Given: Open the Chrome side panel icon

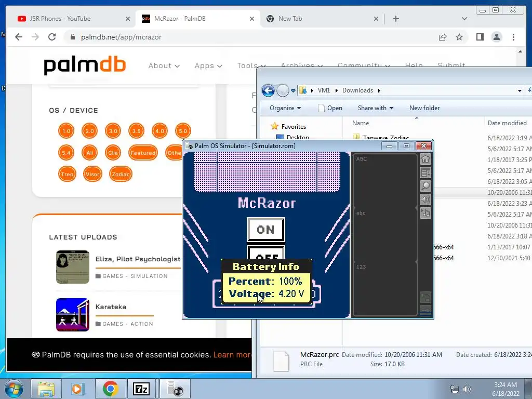Looking at the screenshot, I should (480, 37).
